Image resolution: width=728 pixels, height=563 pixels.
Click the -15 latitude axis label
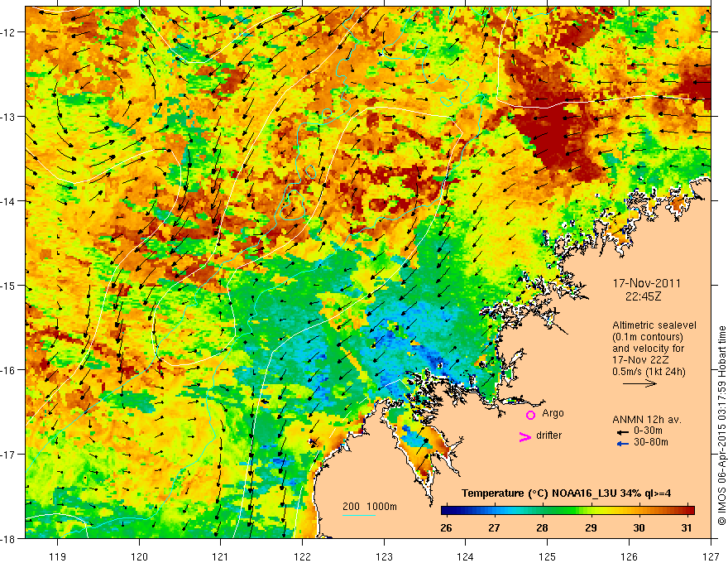coord(8,285)
